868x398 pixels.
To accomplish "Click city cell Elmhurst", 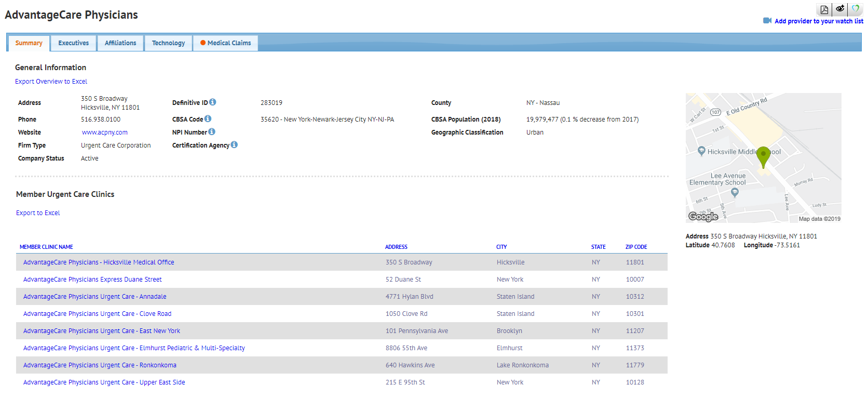I will (510, 348).
